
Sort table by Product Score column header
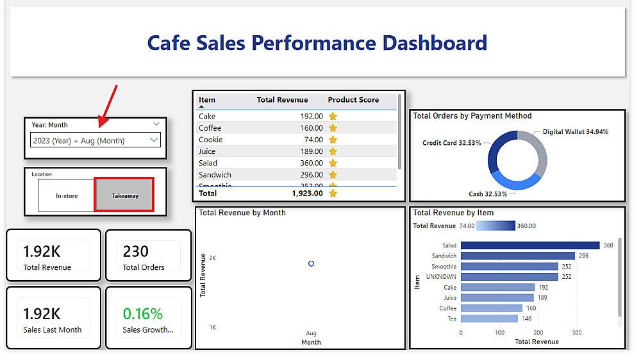tap(353, 100)
